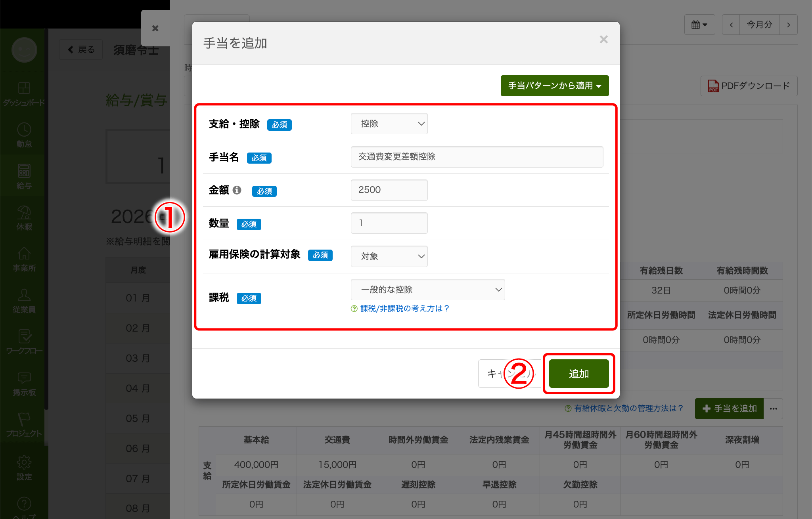Click the info icon next to 金額

click(x=237, y=190)
